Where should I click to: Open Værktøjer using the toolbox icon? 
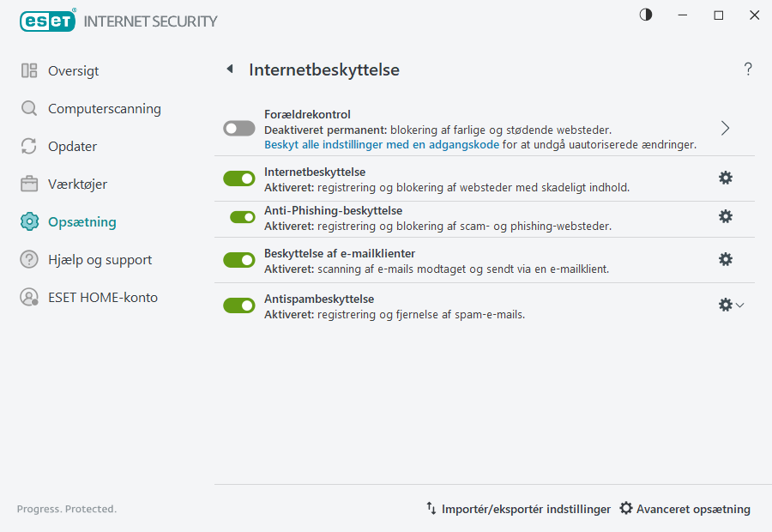30,184
